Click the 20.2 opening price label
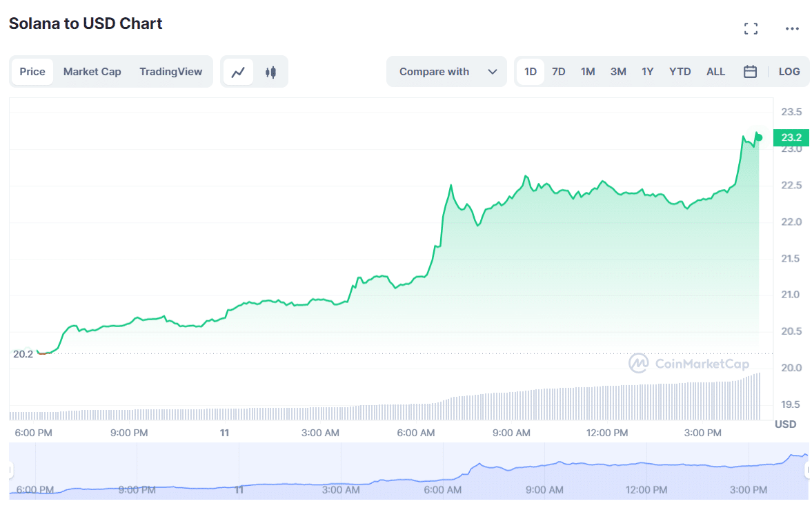Viewport: 812px width, 508px height. point(23,354)
